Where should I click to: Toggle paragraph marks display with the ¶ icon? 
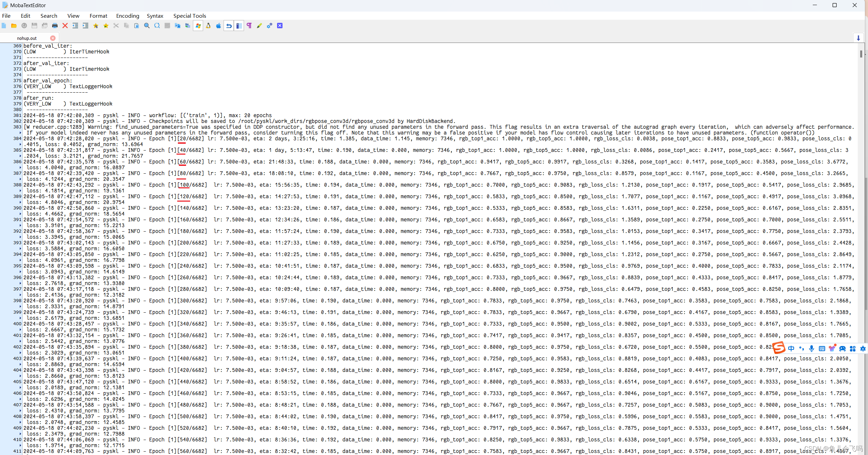coord(249,26)
